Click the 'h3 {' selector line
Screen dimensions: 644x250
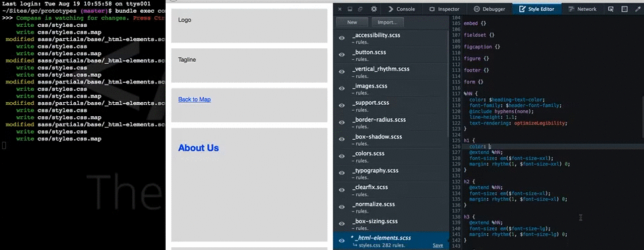[x=469, y=216]
